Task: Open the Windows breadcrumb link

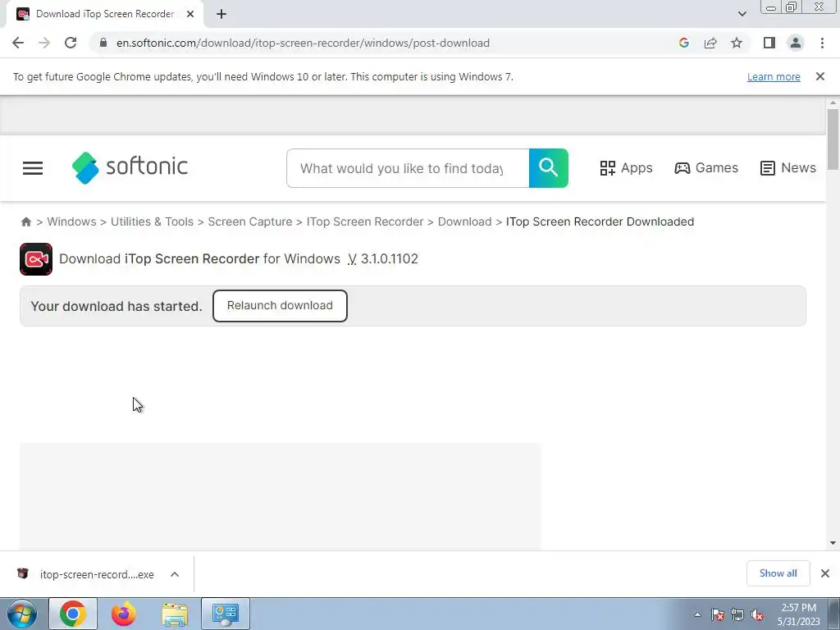Action: pos(71,221)
